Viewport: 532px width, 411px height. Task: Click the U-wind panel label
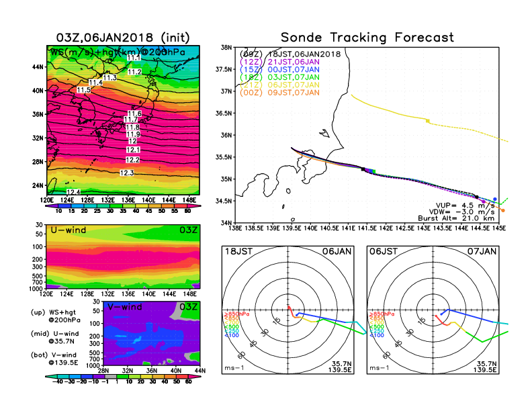coord(68,230)
